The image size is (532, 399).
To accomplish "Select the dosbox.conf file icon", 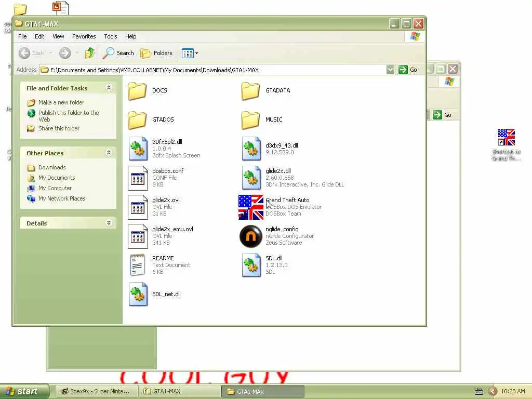I will (x=138, y=178).
